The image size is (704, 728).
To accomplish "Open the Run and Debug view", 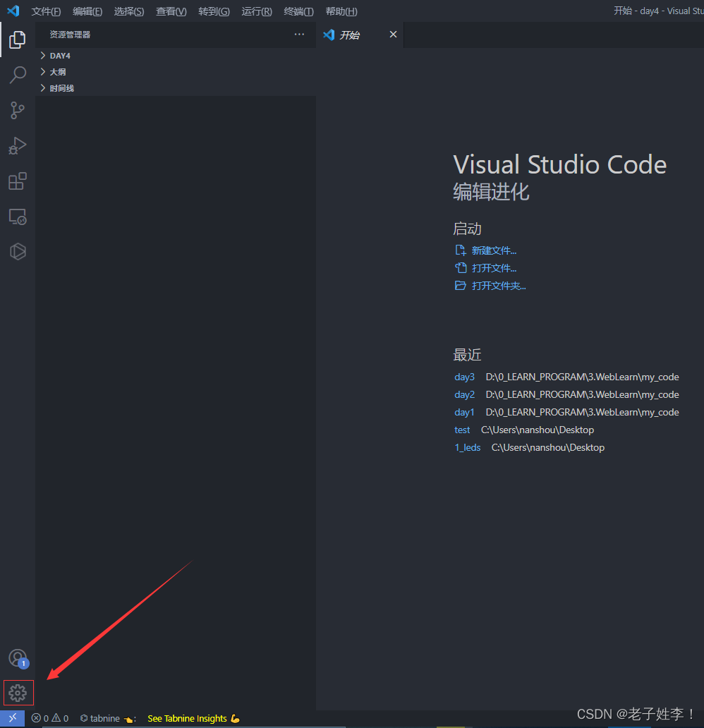I will [18, 146].
